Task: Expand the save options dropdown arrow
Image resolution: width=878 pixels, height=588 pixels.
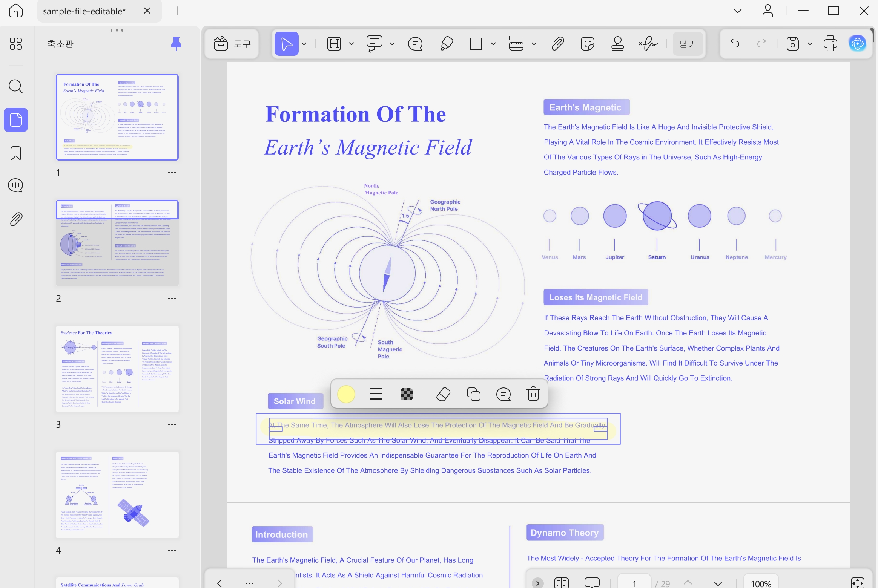Action: click(x=810, y=44)
